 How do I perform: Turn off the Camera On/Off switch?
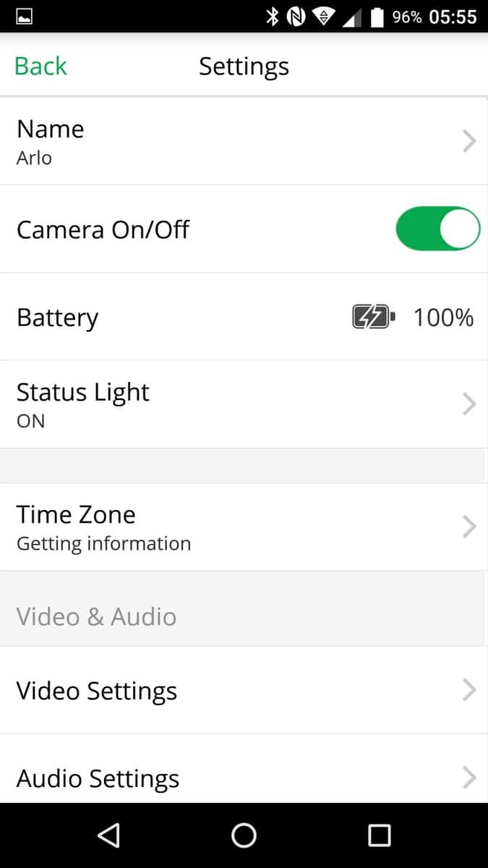437,229
